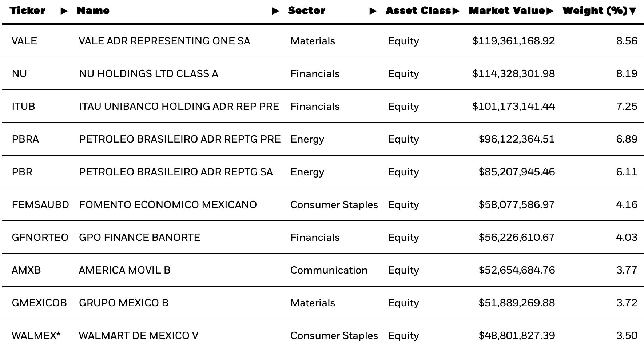The height and width of the screenshot is (347, 644).
Task: Click the Name column header text
Action: click(93, 11)
